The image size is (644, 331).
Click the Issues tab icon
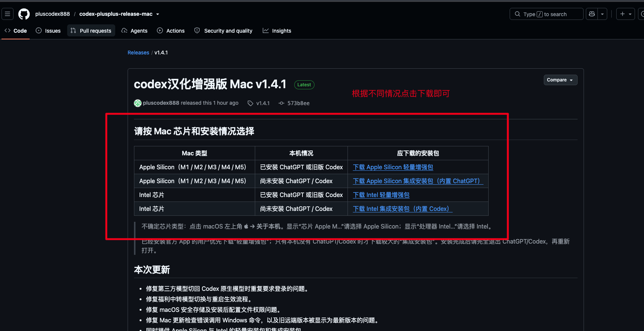(x=39, y=30)
